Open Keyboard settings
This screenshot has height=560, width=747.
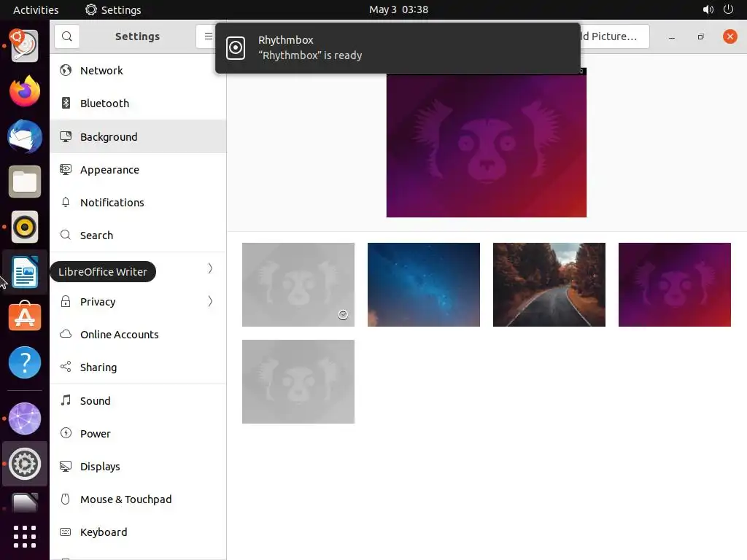pyautogui.click(x=138, y=532)
